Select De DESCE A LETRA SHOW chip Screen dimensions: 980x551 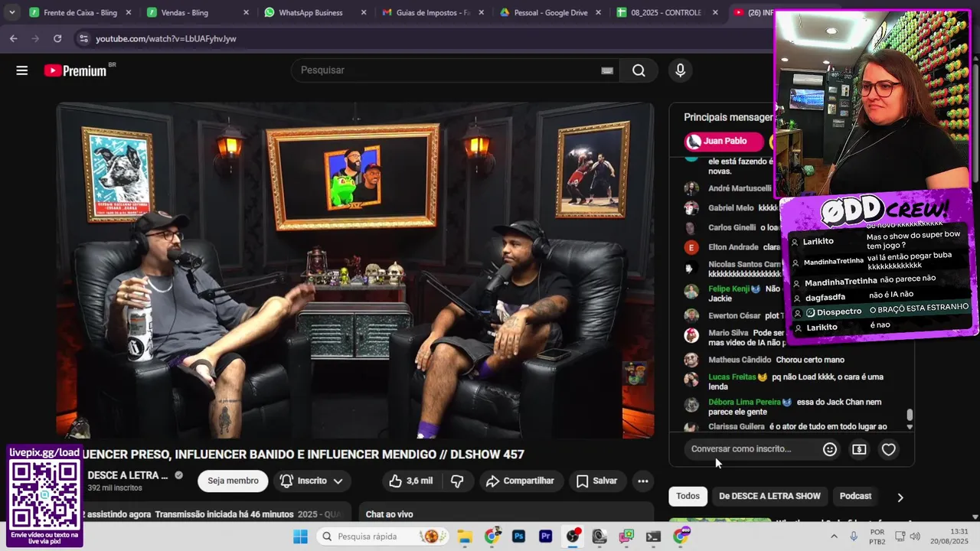pos(769,496)
